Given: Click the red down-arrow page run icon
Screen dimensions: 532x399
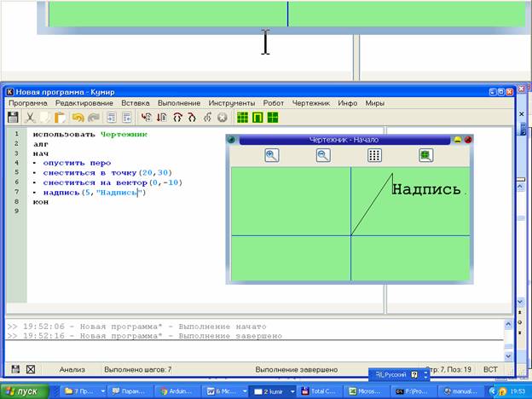Looking at the screenshot, I should click(x=162, y=118).
